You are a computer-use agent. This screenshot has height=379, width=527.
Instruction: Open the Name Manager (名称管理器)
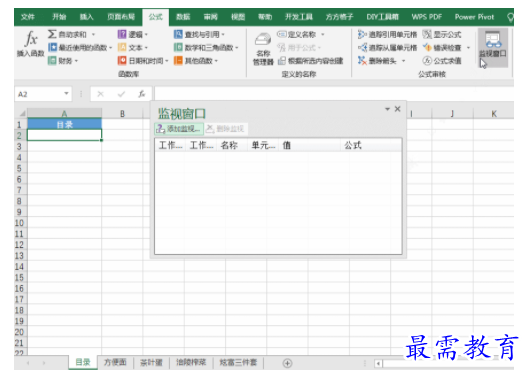click(x=263, y=49)
